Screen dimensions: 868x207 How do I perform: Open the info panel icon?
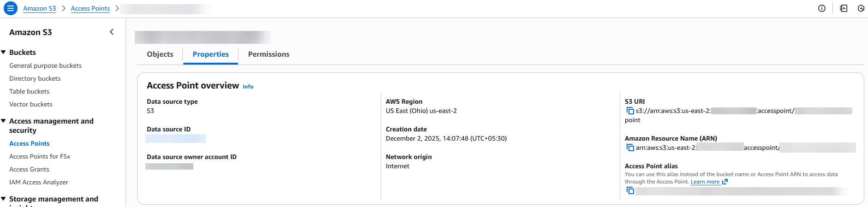[x=821, y=8]
